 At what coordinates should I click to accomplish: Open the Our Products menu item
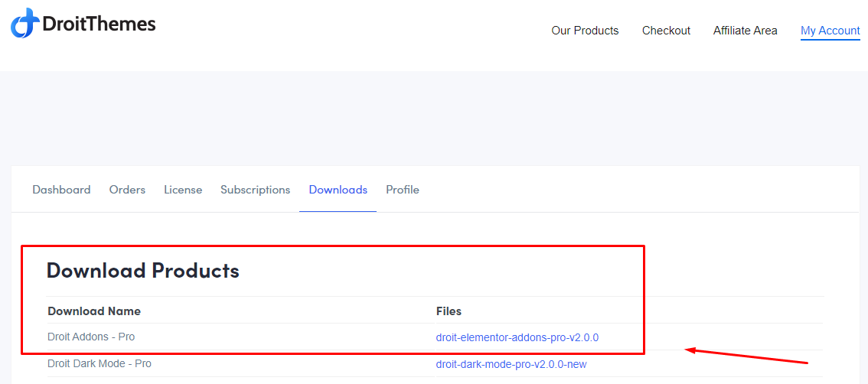click(585, 31)
